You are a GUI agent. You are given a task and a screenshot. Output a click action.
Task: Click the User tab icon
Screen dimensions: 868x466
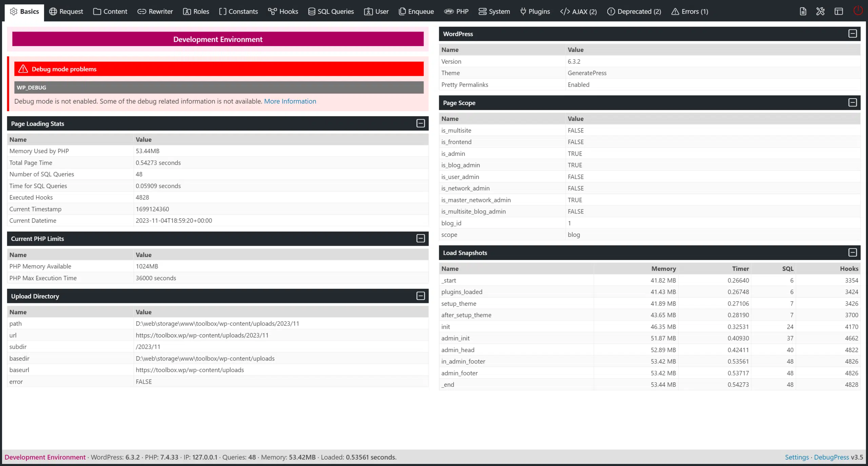[x=368, y=12]
